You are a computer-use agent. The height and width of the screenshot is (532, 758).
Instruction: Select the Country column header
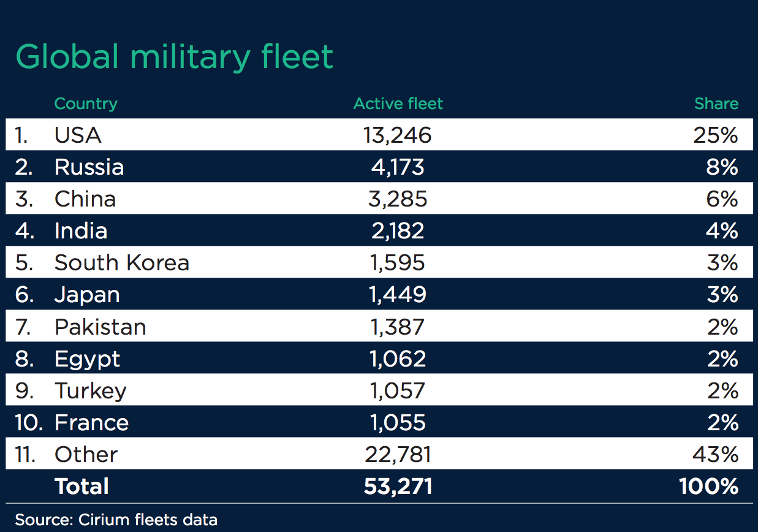tap(86, 104)
